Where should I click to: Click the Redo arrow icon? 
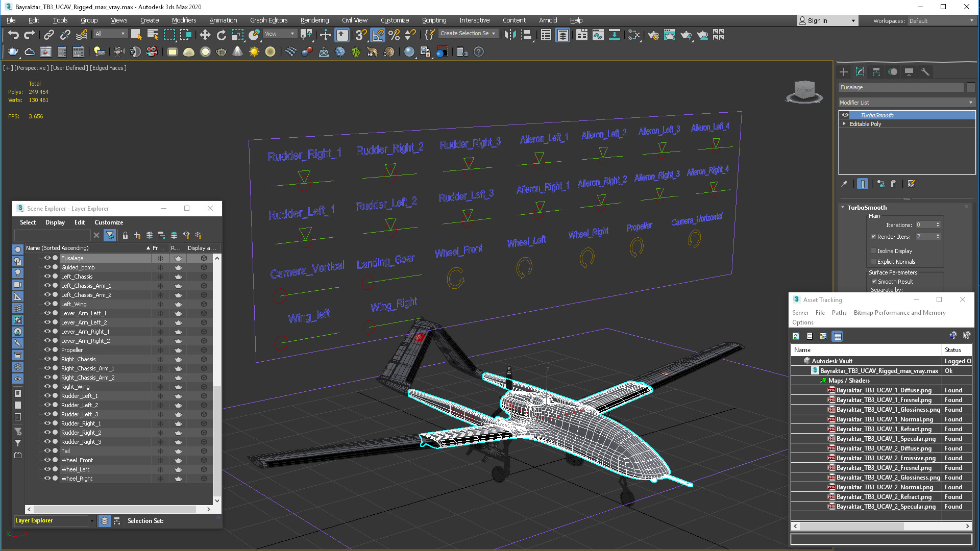click(30, 35)
